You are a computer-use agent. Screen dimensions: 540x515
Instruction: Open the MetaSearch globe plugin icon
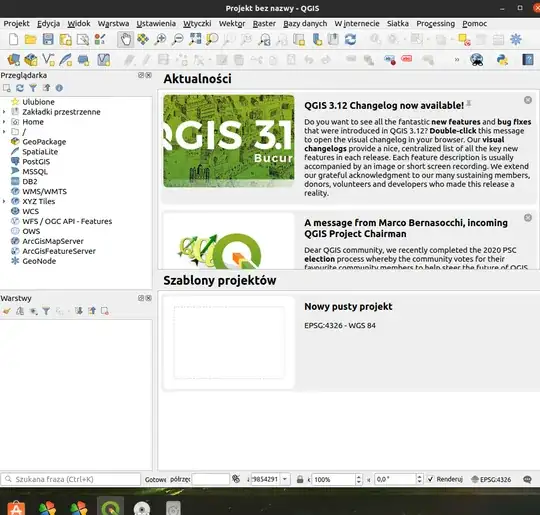coord(477,60)
